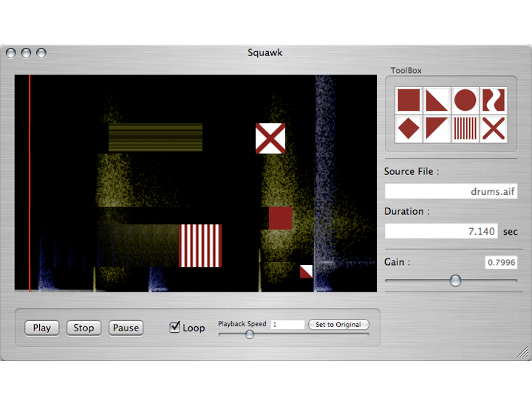
Task: Click the Set to Original button
Action: (x=338, y=324)
